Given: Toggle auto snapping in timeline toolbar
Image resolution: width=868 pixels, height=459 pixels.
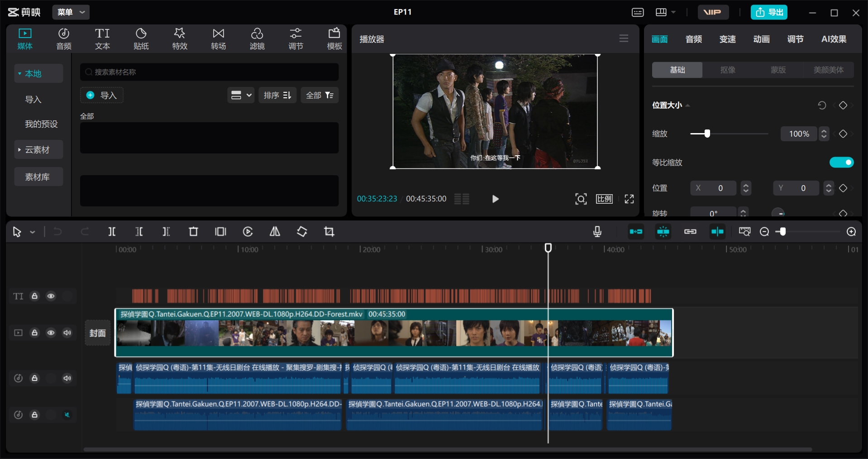Looking at the screenshot, I should [663, 232].
